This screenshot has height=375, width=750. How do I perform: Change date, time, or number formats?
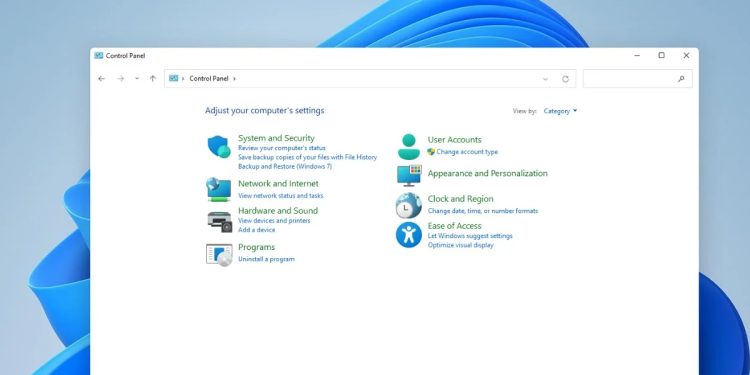coord(483,211)
